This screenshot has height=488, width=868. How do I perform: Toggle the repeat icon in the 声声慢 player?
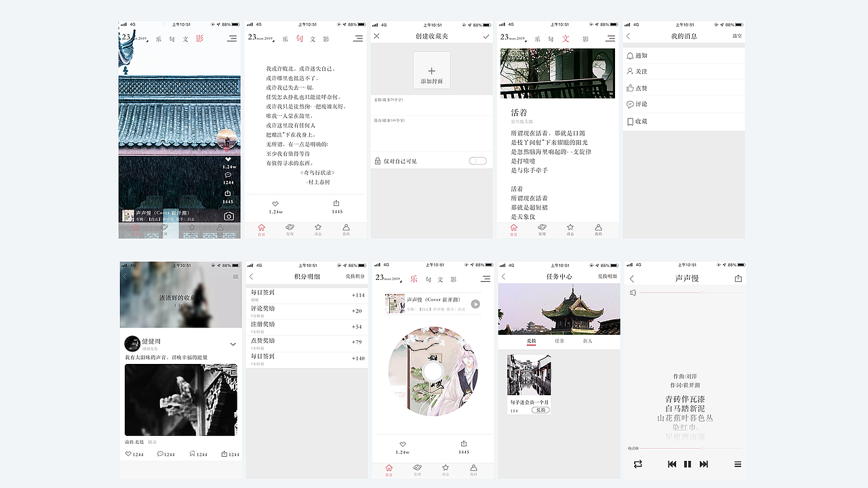click(638, 464)
